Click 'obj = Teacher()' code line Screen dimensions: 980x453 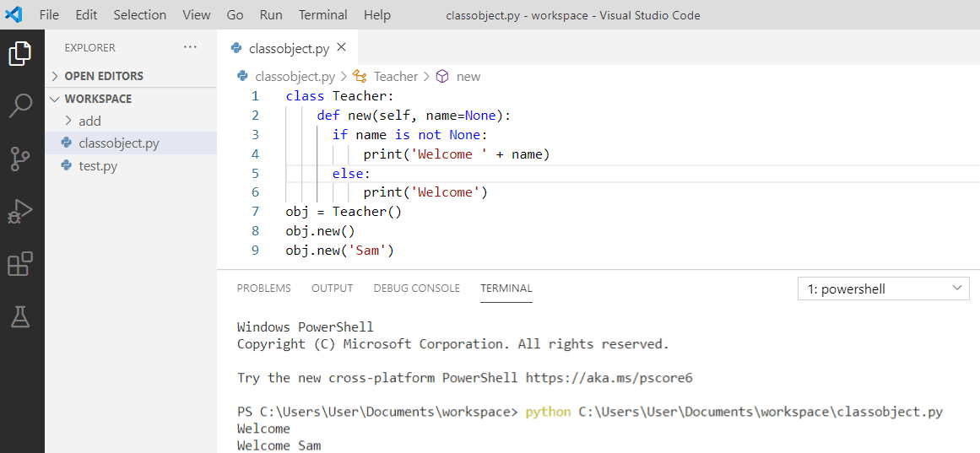(x=344, y=212)
